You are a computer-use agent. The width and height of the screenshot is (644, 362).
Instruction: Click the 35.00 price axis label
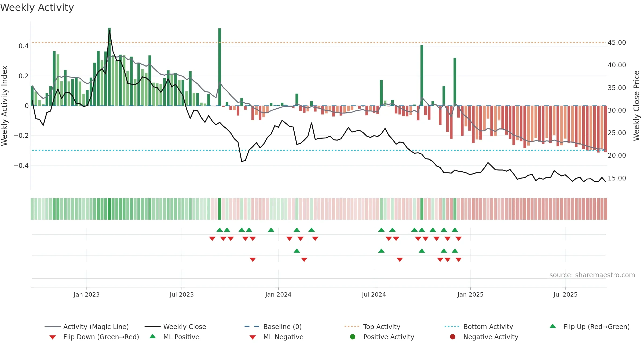pos(617,88)
